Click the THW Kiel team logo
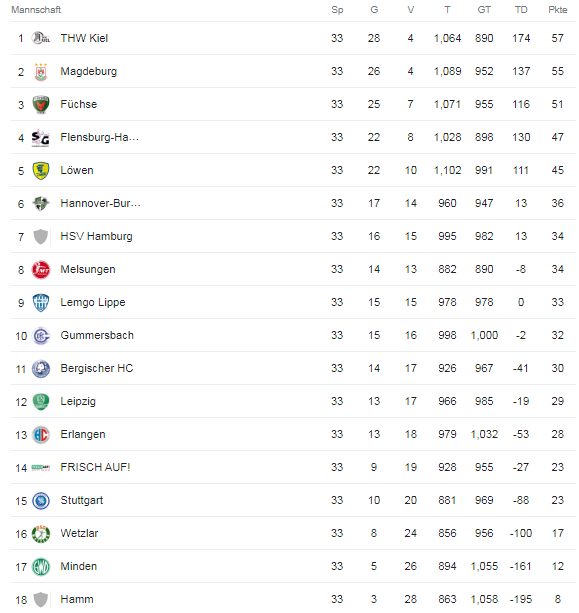 [41, 38]
